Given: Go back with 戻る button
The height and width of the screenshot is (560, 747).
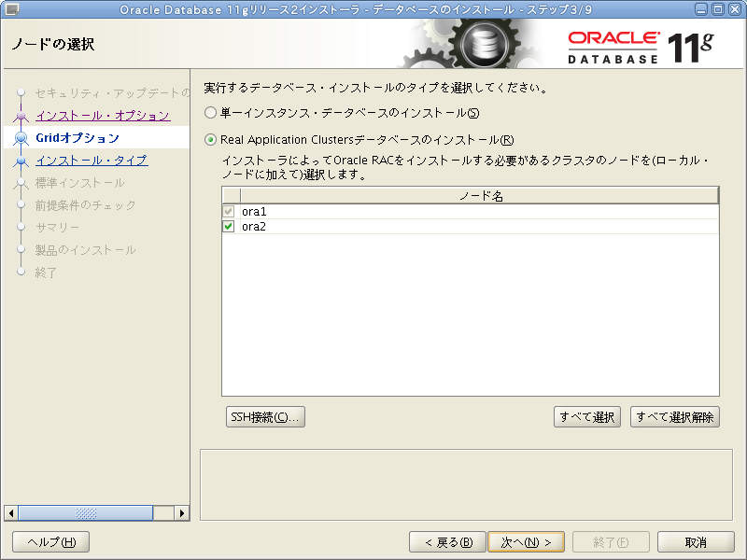Looking at the screenshot, I should point(447,542).
